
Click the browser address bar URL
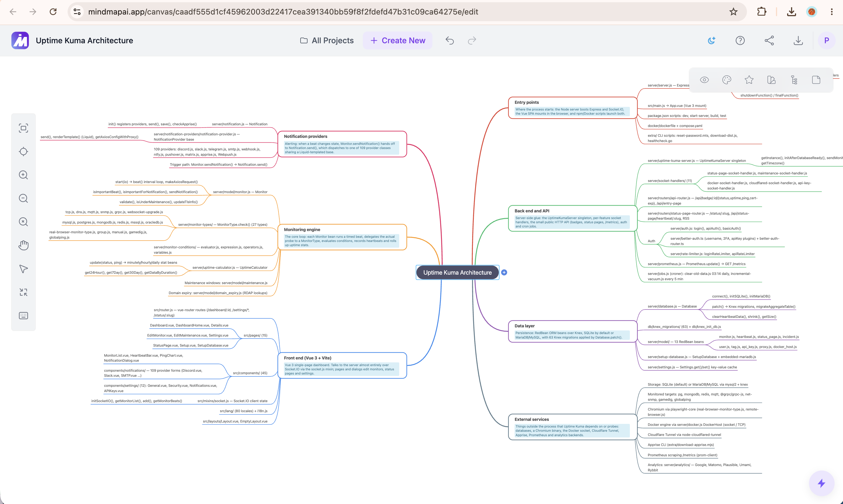(283, 12)
